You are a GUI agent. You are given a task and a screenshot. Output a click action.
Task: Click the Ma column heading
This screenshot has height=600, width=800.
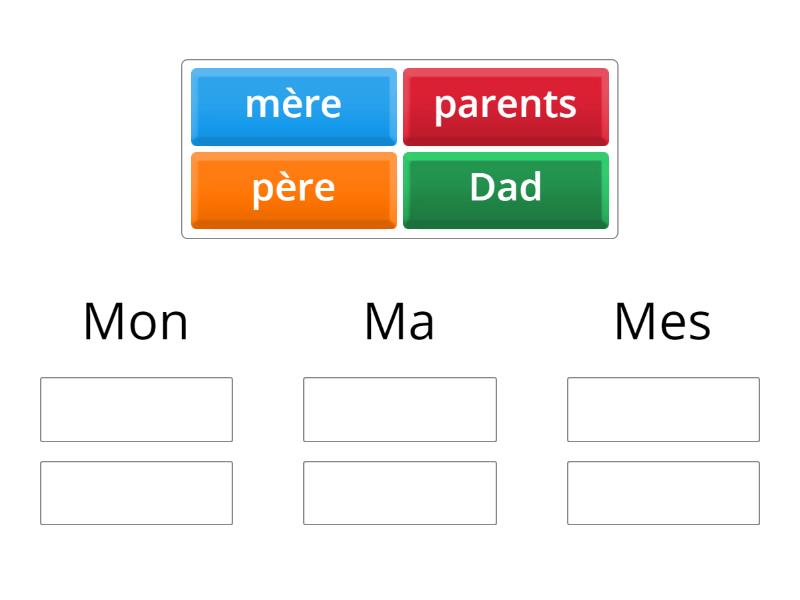(x=400, y=320)
